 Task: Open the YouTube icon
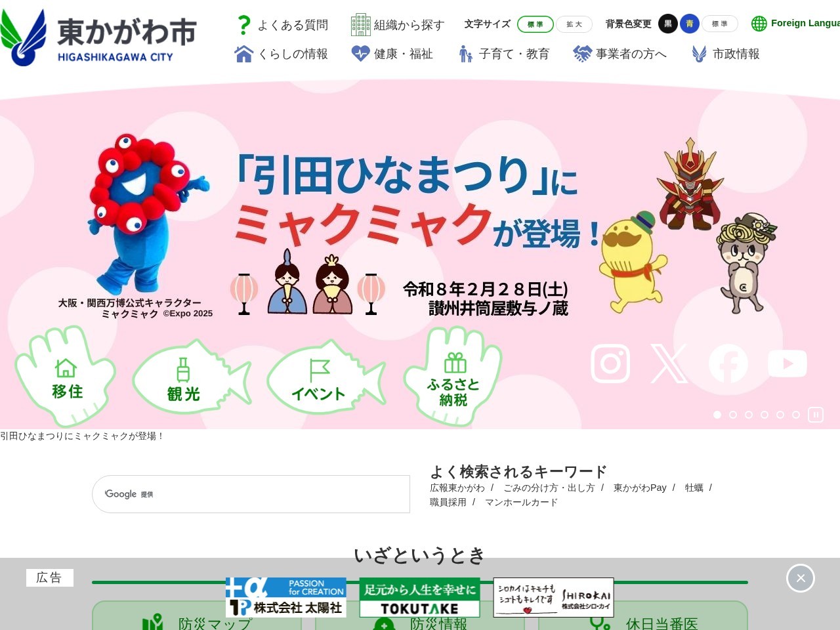tap(787, 363)
